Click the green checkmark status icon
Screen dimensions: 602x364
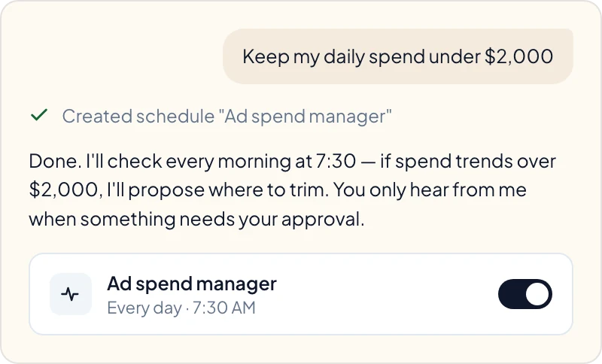pos(39,115)
